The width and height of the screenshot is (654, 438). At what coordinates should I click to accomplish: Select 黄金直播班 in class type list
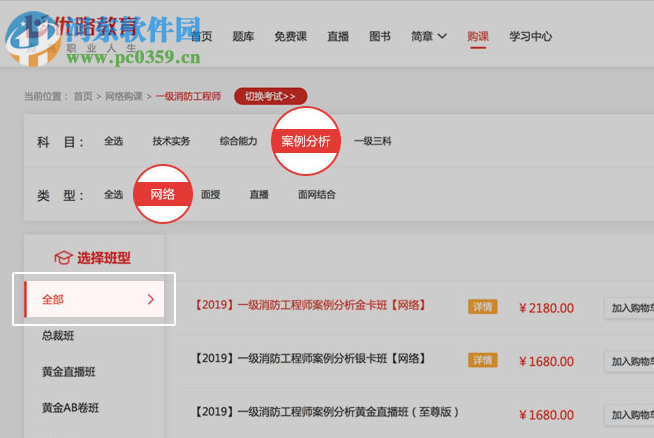(69, 372)
